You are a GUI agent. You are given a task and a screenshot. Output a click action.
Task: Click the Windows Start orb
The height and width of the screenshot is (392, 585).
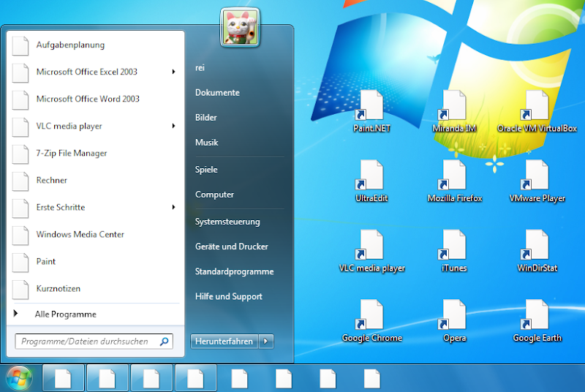pyautogui.click(x=19, y=378)
